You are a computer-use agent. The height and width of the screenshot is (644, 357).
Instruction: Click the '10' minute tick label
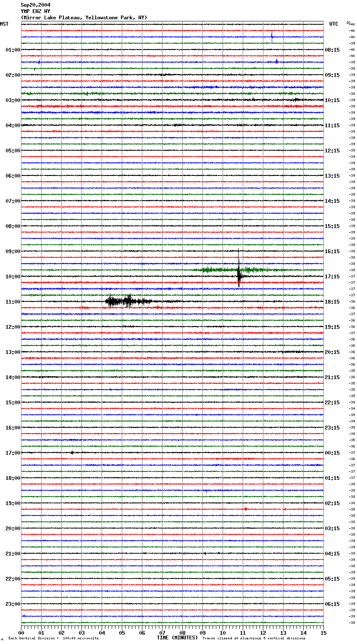coord(223,633)
